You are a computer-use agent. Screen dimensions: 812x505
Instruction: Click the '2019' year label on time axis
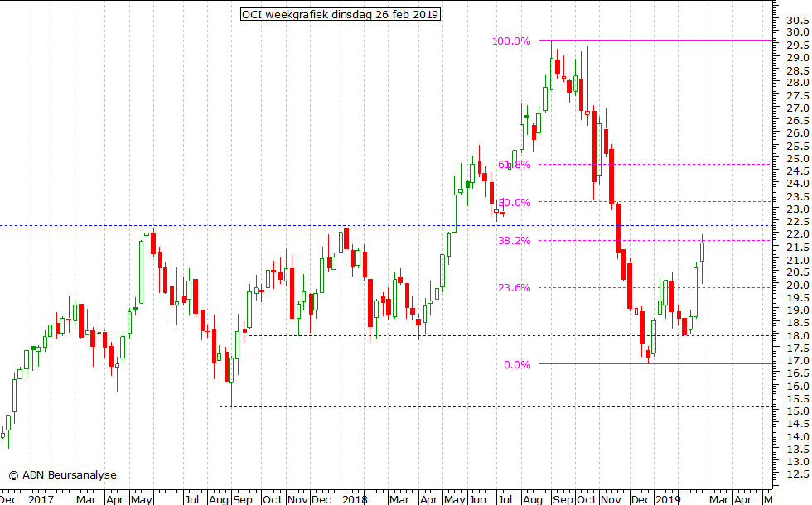pyautogui.click(x=668, y=499)
